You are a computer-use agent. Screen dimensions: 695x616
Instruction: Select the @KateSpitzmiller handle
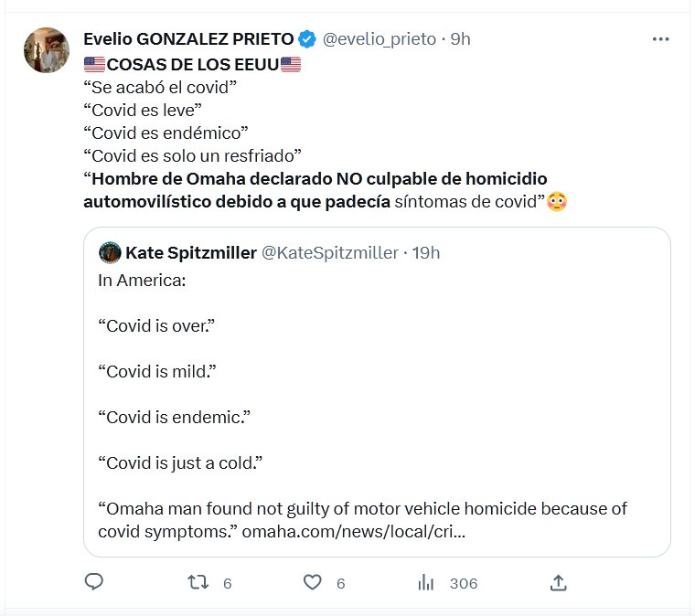330,252
